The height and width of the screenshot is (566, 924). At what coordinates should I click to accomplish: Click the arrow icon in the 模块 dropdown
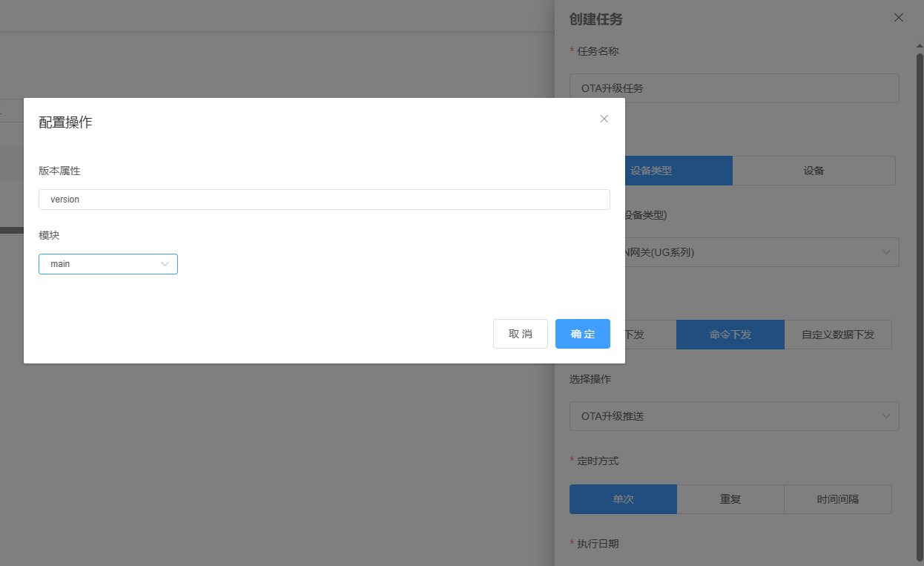coord(165,264)
